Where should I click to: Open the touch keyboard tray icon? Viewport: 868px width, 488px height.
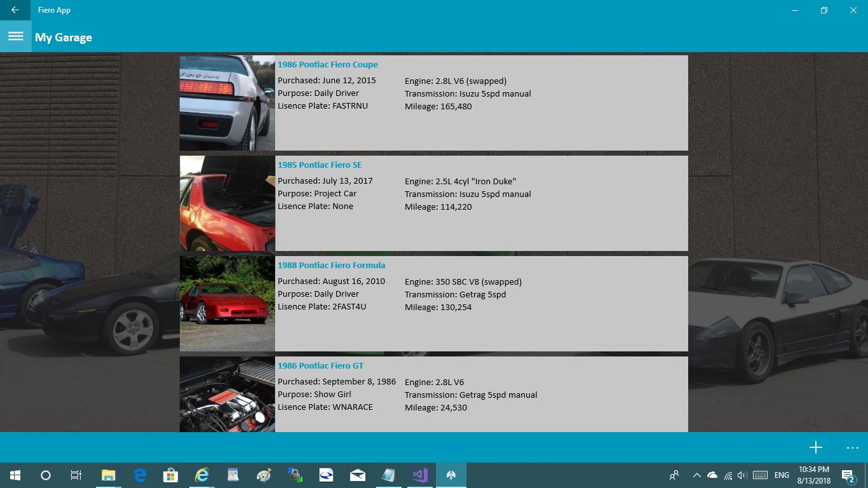[759, 475]
